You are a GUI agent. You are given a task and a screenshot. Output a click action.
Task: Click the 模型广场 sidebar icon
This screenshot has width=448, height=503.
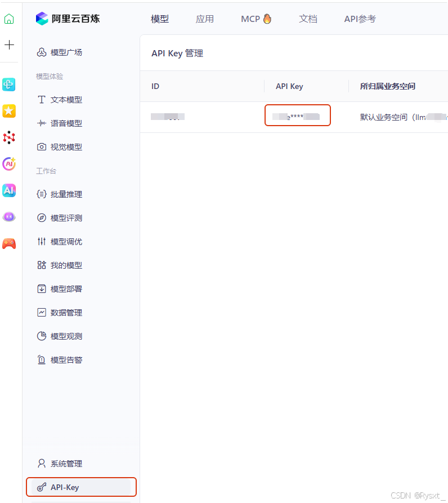pos(41,52)
